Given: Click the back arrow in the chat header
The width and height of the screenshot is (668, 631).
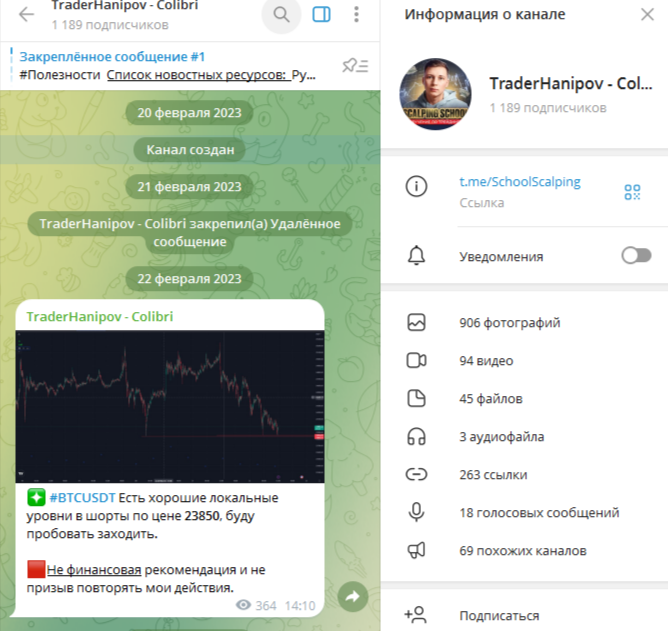Looking at the screenshot, I should tap(26, 14).
